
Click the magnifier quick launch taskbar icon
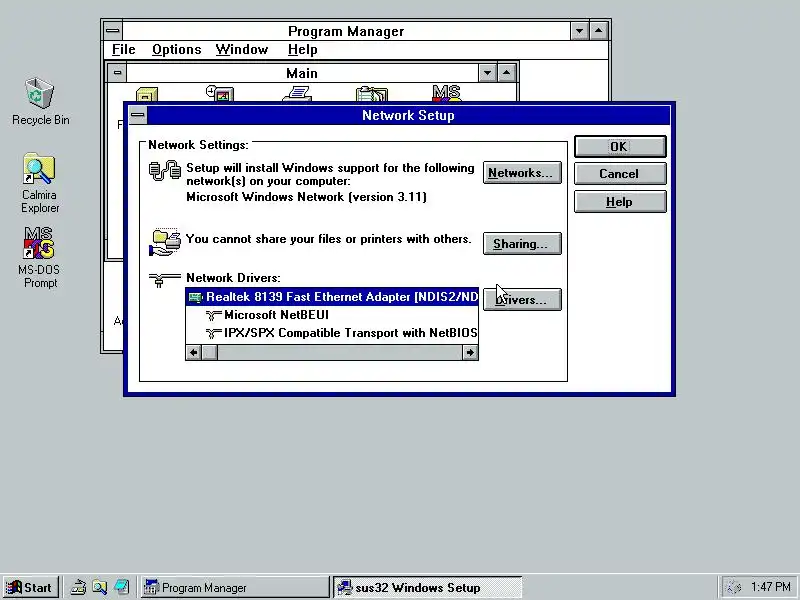(100, 588)
